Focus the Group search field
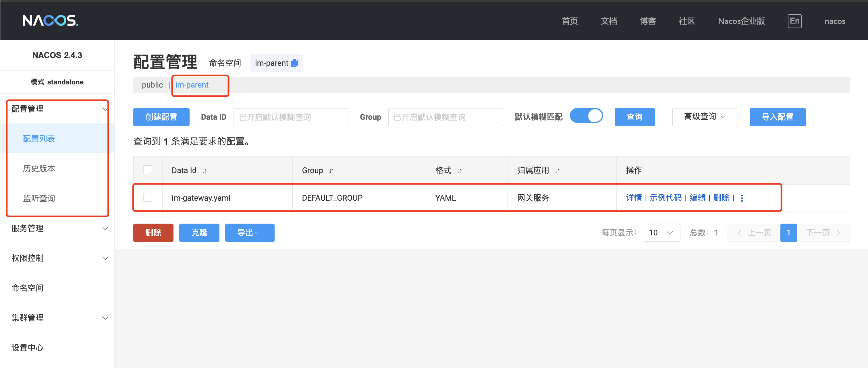Screen dimensions: 868x368 (x=445, y=117)
